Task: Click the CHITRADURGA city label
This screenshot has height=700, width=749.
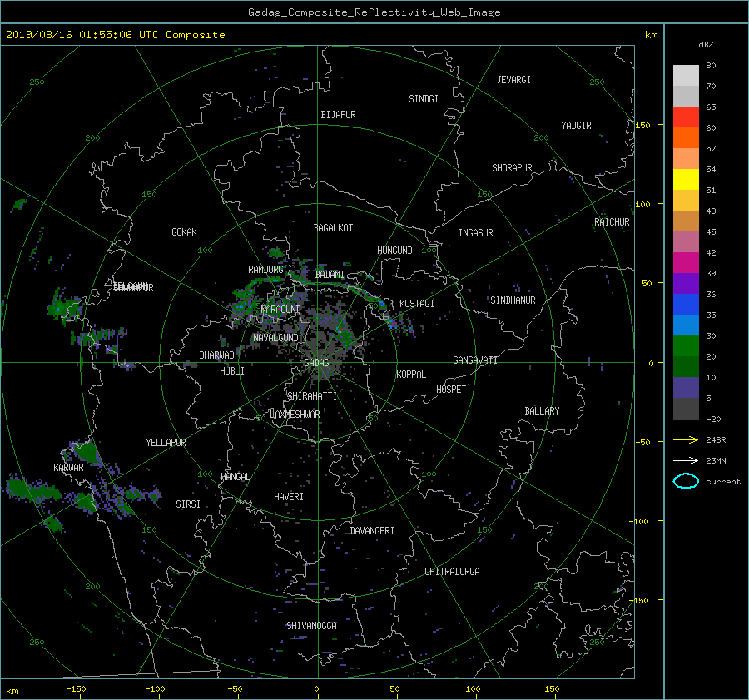Action: [453, 572]
